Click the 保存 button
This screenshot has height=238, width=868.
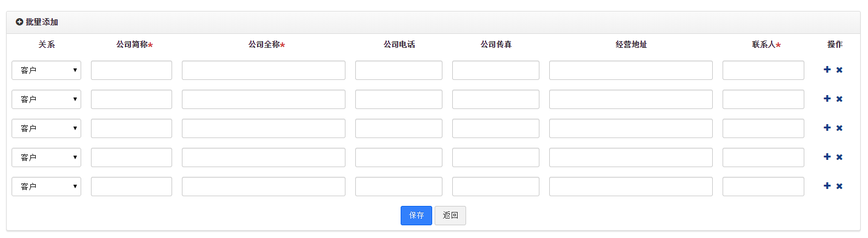pyautogui.click(x=416, y=216)
